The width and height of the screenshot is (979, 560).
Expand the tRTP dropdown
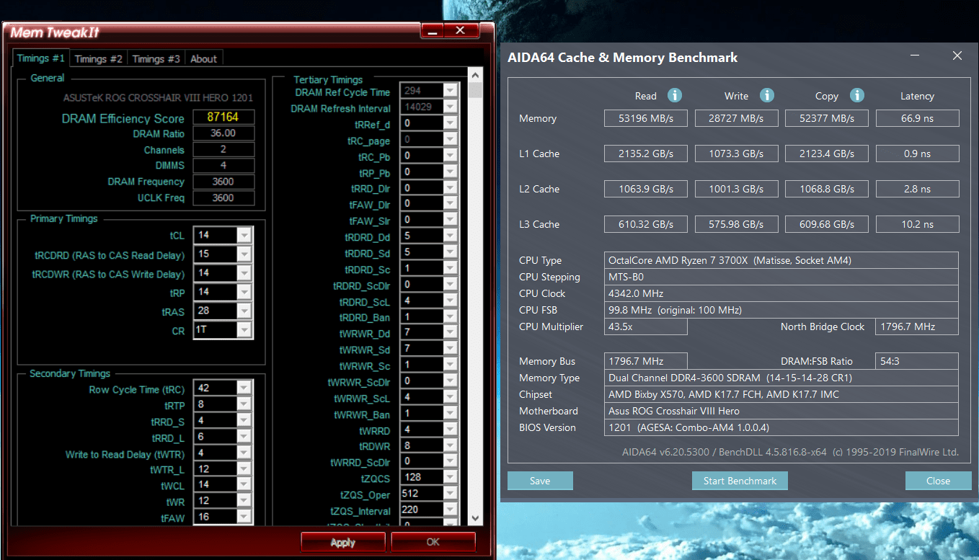point(245,405)
